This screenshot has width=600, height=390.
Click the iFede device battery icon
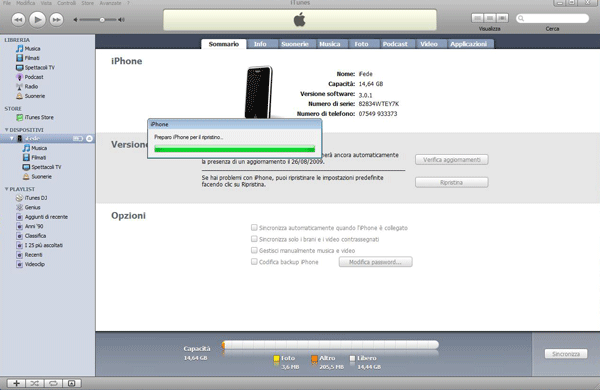(78, 139)
